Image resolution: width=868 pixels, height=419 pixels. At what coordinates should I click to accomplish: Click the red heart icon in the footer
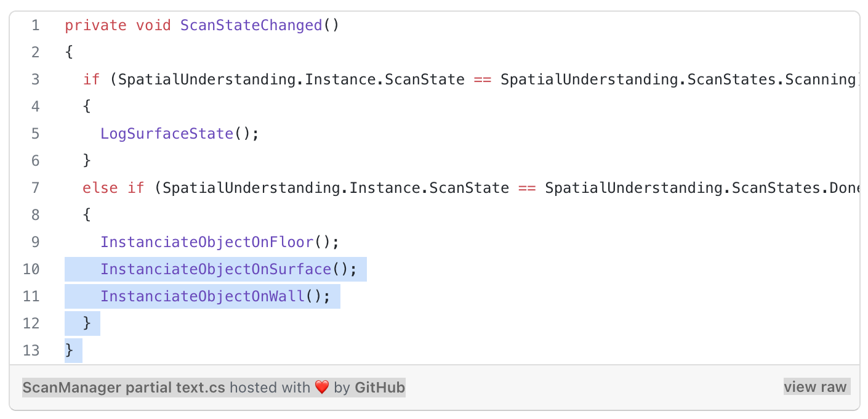322,388
